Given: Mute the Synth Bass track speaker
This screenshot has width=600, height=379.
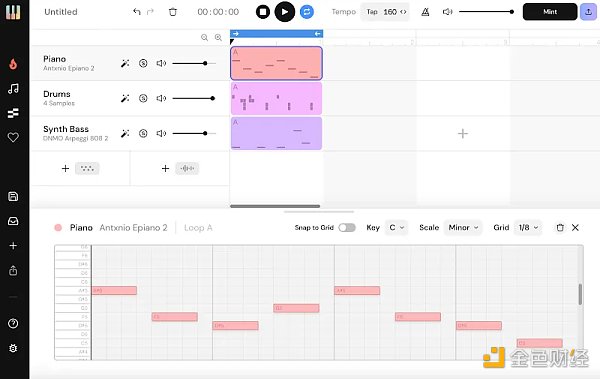Looking at the screenshot, I should click(161, 133).
